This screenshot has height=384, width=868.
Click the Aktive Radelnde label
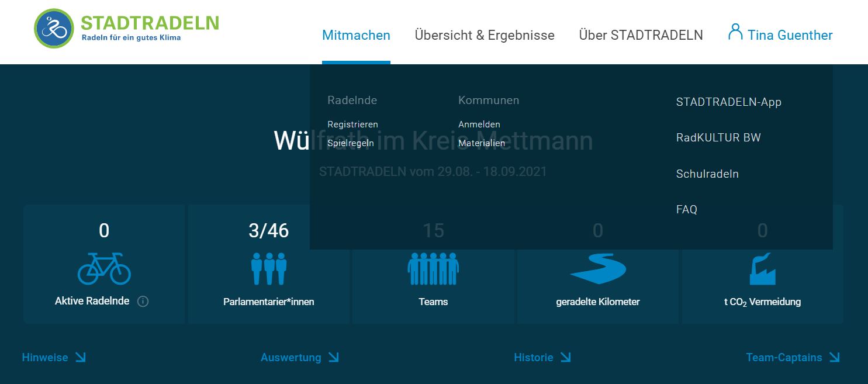[92, 302]
